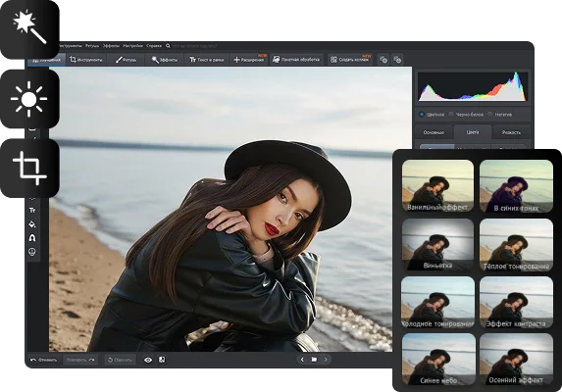Open the Ретушь tab with brush icon

tap(126, 60)
